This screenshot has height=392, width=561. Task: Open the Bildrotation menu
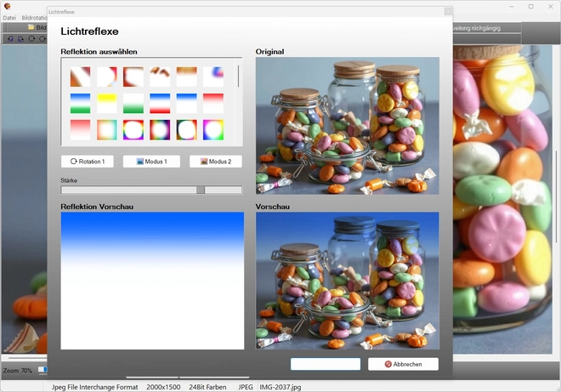coord(34,18)
